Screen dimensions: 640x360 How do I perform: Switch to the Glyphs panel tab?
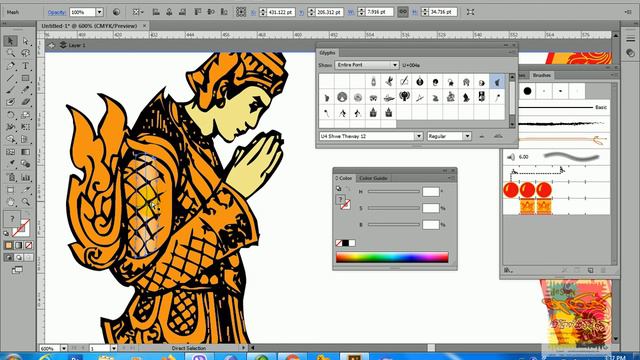pos(327,53)
